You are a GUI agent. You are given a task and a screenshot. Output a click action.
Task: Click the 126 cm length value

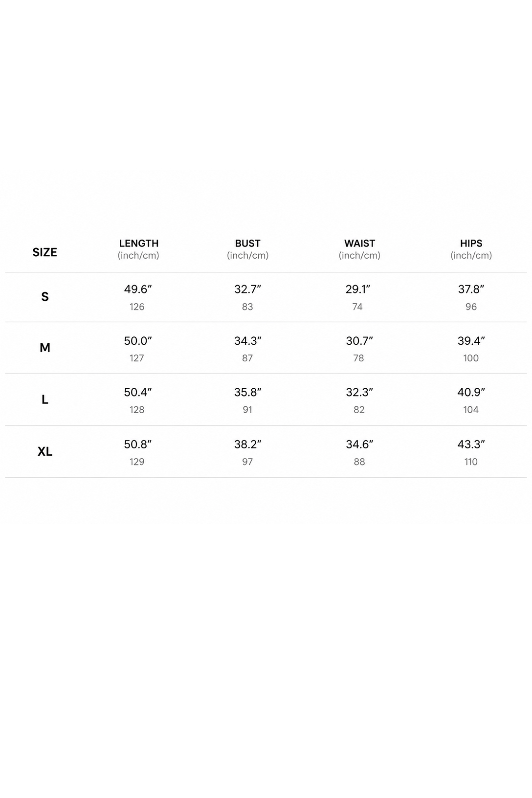[x=137, y=307]
